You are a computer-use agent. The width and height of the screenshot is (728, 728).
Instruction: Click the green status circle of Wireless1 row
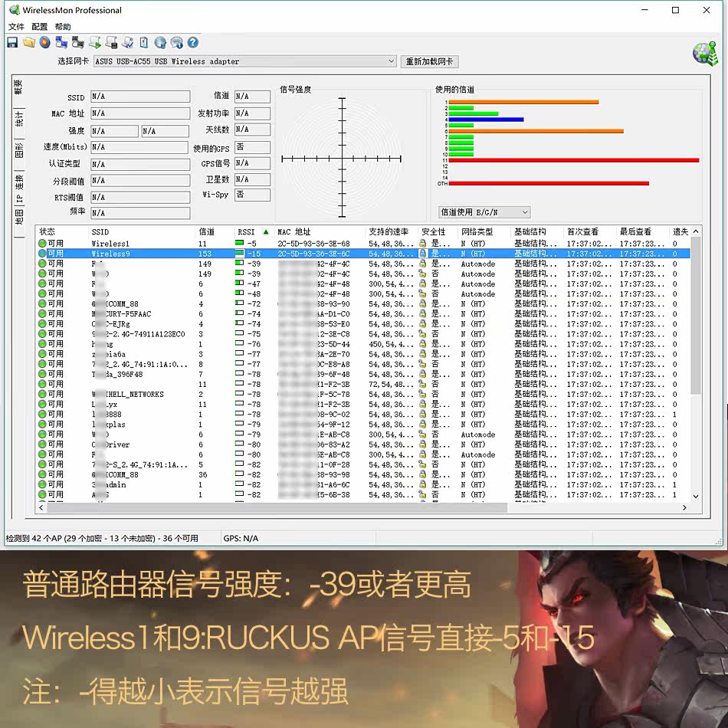[42, 243]
